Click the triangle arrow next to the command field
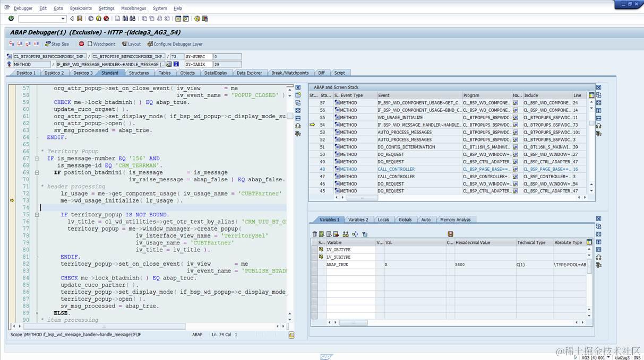 point(72,19)
